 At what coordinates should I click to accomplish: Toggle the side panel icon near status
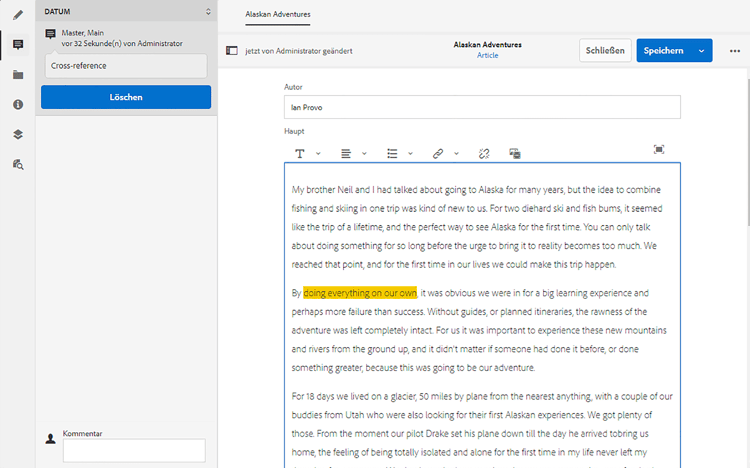(232, 51)
